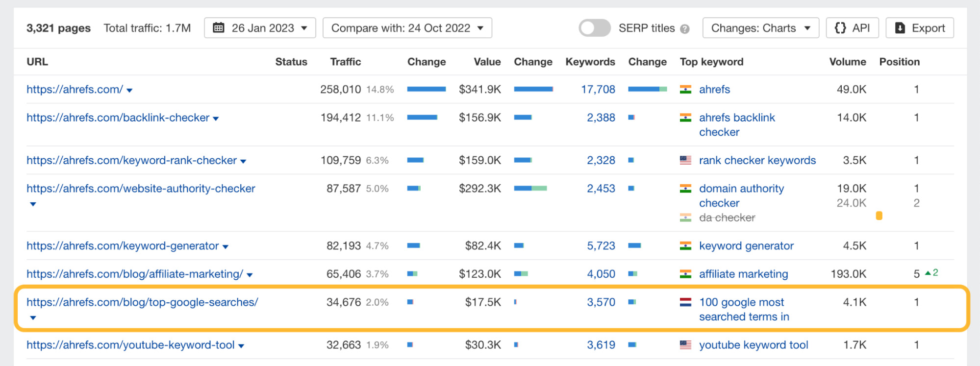Click the API button

point(852,28)
